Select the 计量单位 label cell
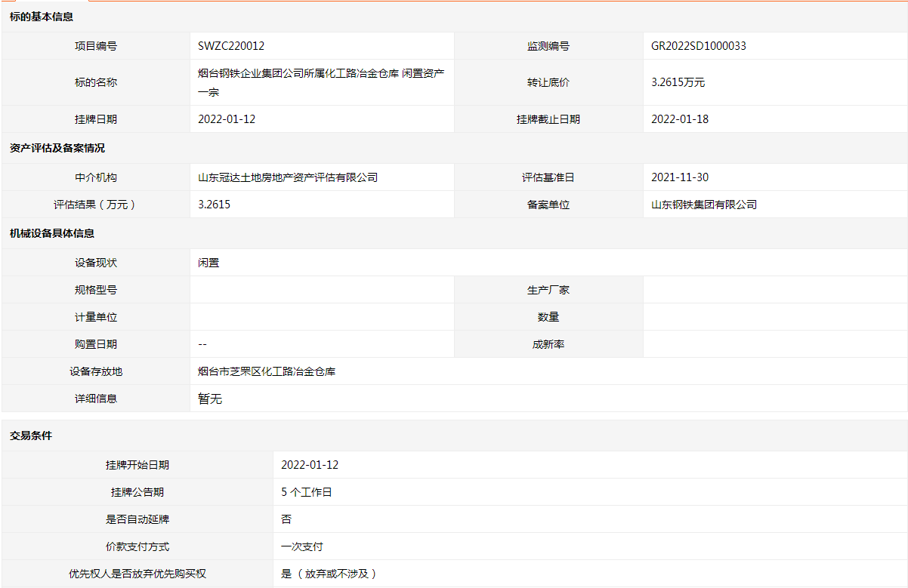The height and width of the screenshot is (588, 908). tap(96, 317)
